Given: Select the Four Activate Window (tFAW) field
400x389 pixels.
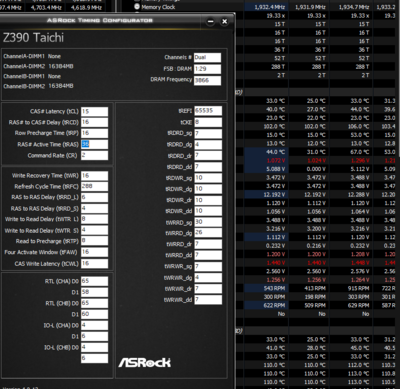Looking at the screenshot, I should pyautogui.click(x=94, y=252).
